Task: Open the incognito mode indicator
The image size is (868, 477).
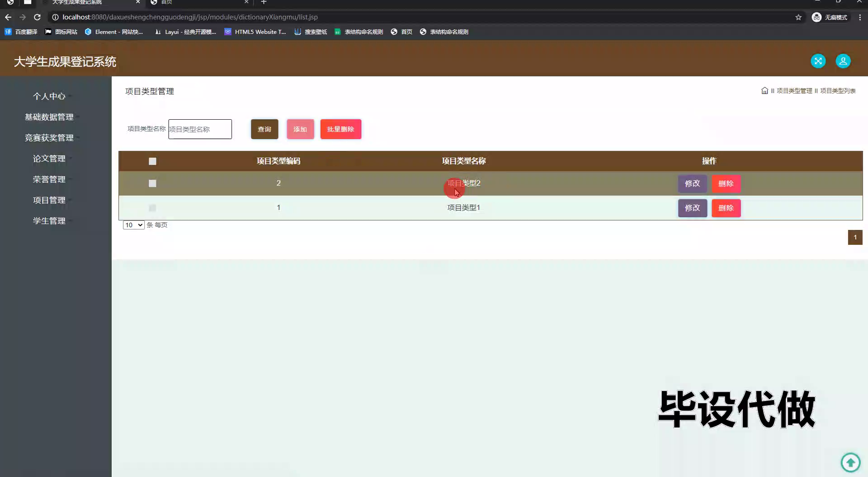Action: pos(830,17)
